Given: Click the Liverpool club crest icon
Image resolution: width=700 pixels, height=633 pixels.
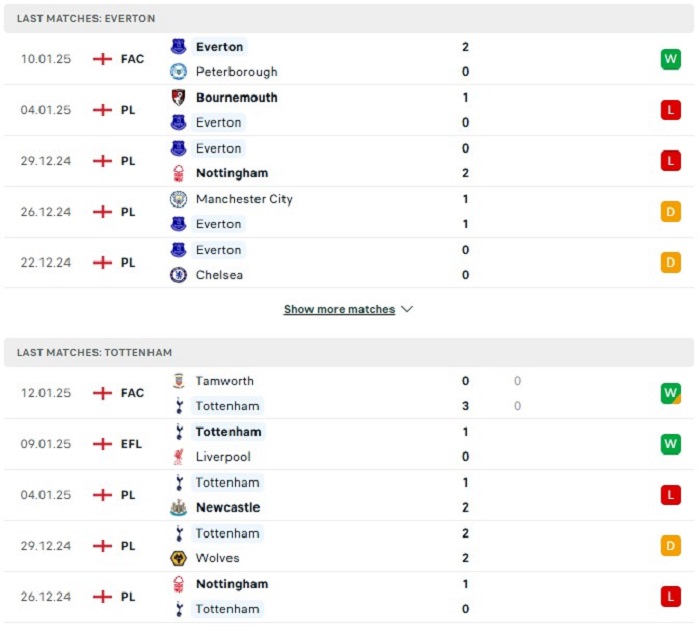Looking at the screenshot, I should coord(179,457).
